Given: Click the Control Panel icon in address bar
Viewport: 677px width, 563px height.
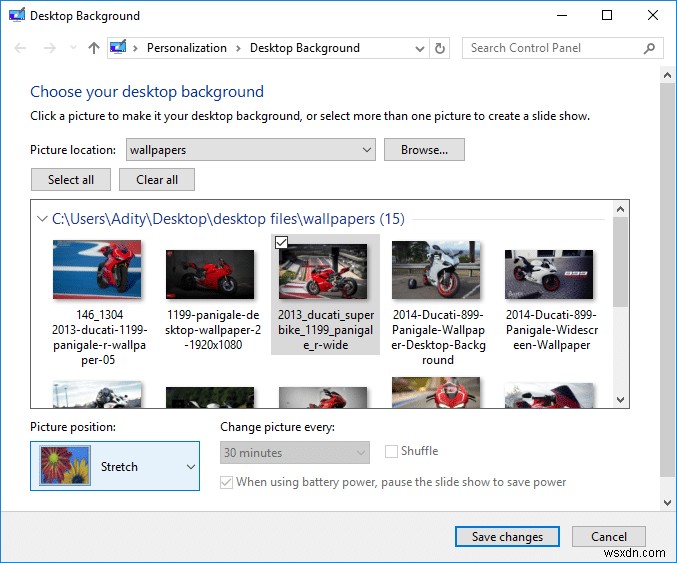Looking at the screenshot, I should [x=119, y=48].
